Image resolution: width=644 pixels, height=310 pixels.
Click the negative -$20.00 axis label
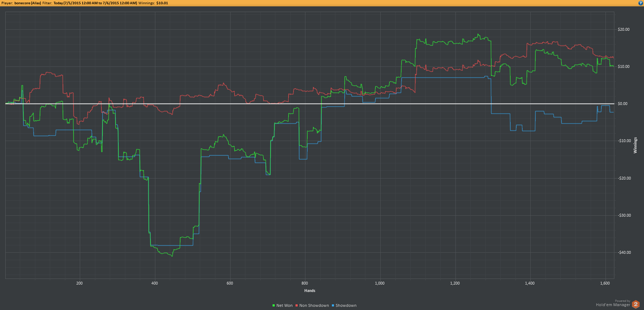624,178
